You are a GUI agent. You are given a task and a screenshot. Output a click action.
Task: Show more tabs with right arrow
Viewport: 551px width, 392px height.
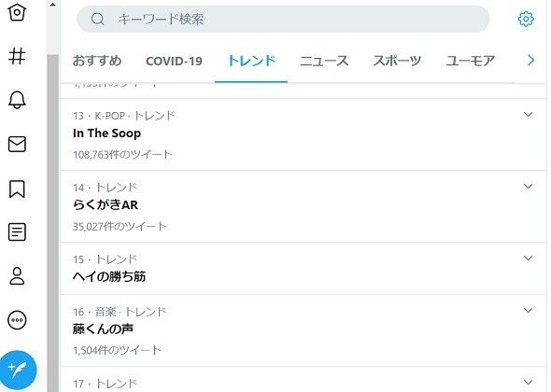click(530, 61)
